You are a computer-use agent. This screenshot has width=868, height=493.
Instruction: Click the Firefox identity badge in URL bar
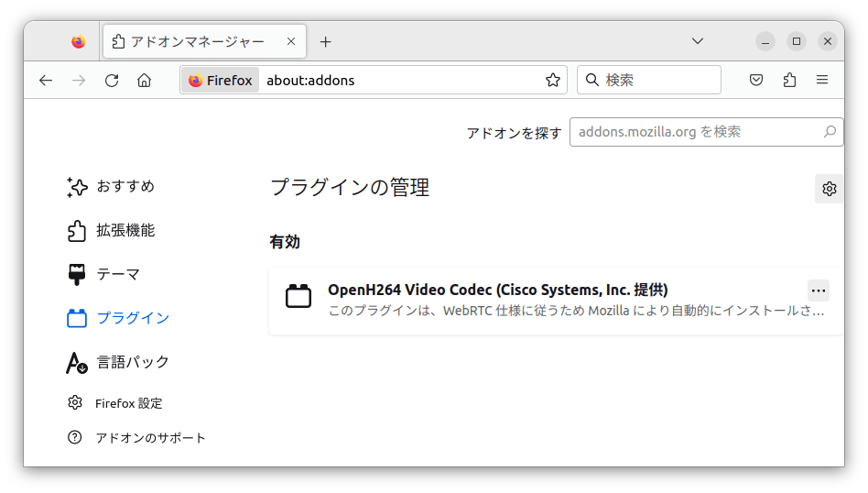tap(221, 81)
